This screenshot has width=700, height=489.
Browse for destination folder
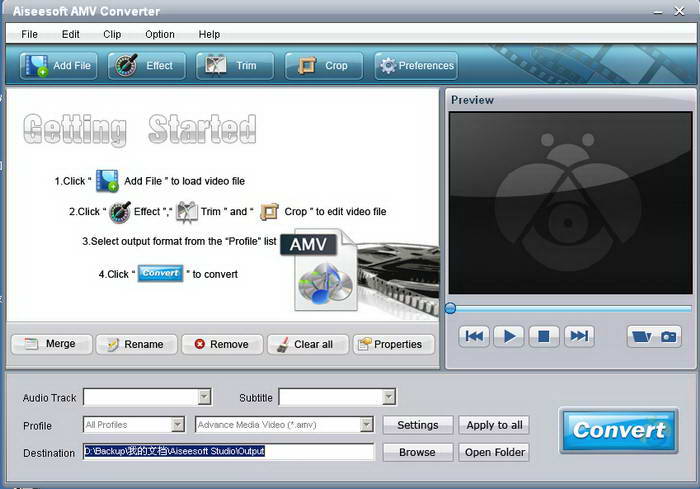tap(417, 452)
